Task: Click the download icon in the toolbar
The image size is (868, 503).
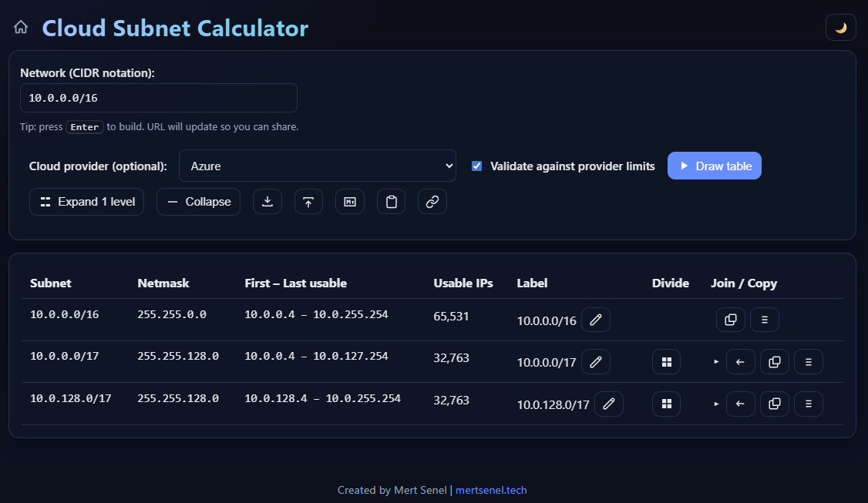Action: (267, 202)
